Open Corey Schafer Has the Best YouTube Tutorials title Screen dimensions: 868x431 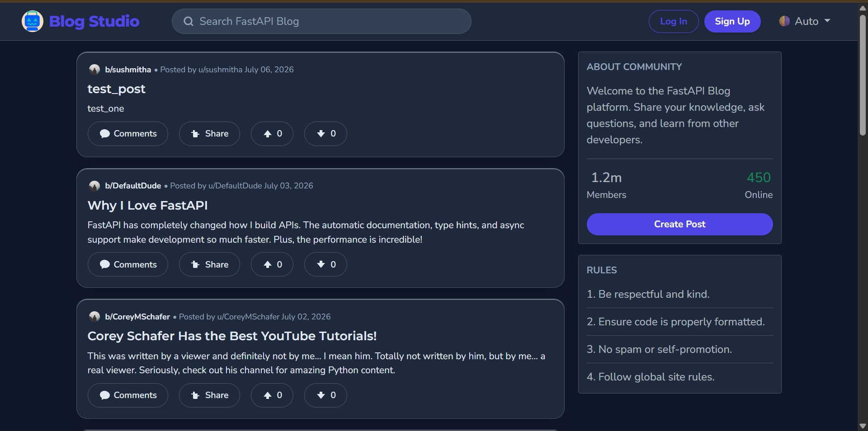tap(232, 336)
